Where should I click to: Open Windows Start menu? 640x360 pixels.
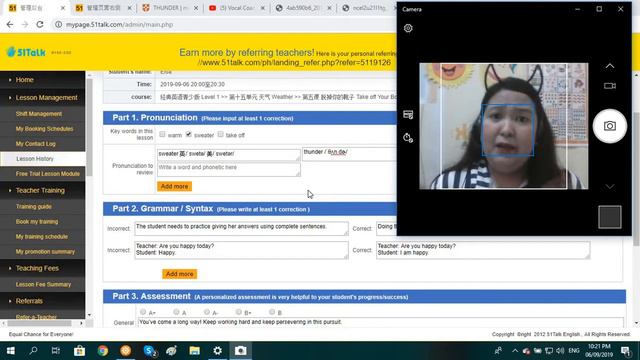11,351
